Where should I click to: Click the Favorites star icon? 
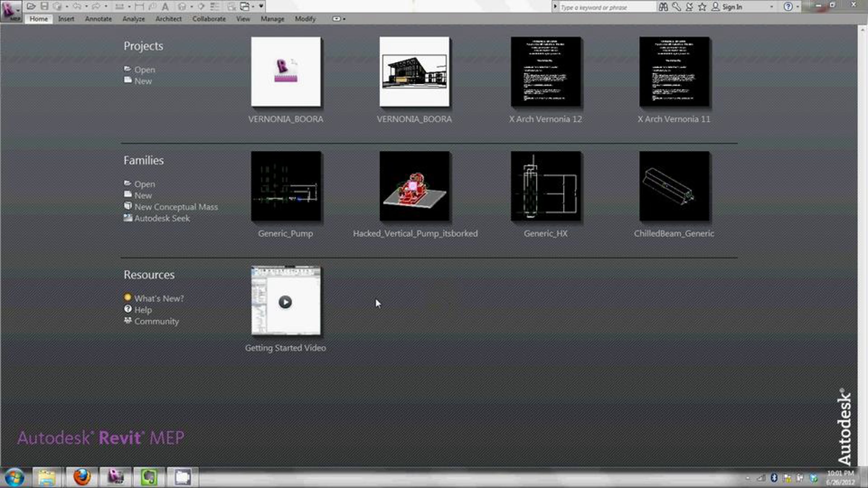click(x=702, y=7)
